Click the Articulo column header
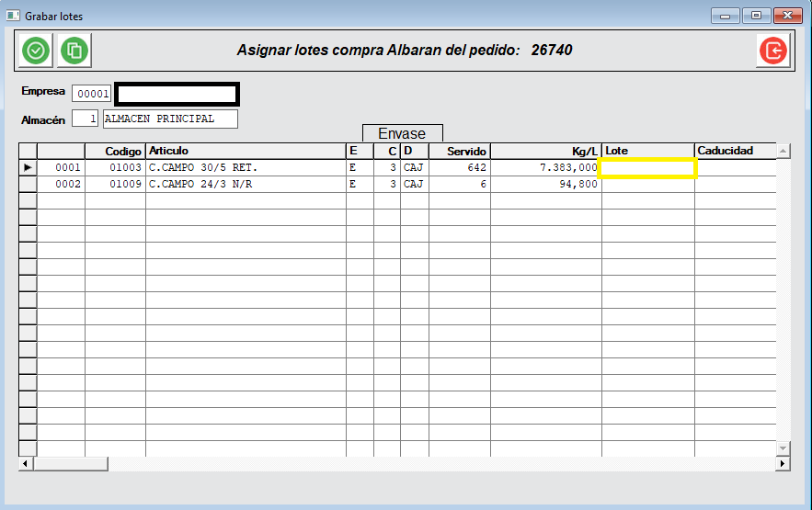The width and height of the screenshot is (812, 510). tap(246, 151)
